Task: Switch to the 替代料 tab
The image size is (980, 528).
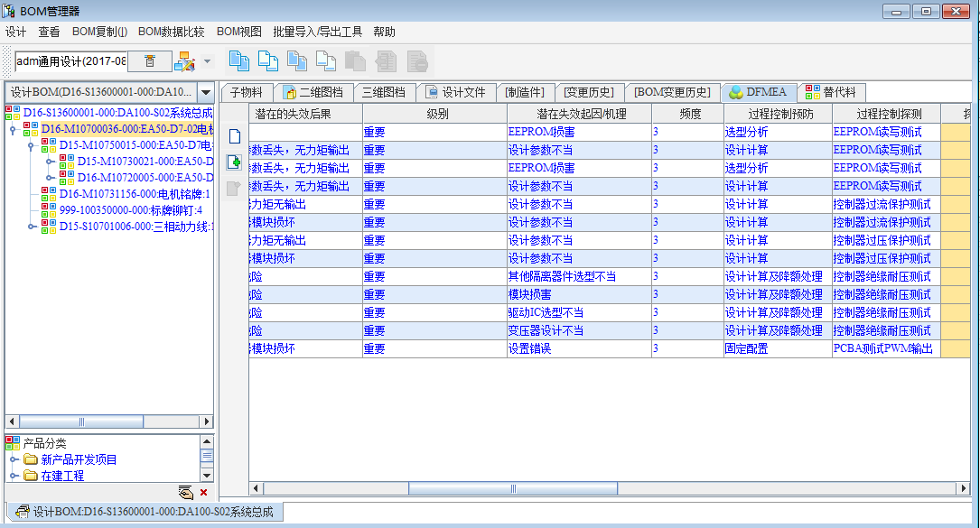Action: pyautogui.click(x=833, y=92)
